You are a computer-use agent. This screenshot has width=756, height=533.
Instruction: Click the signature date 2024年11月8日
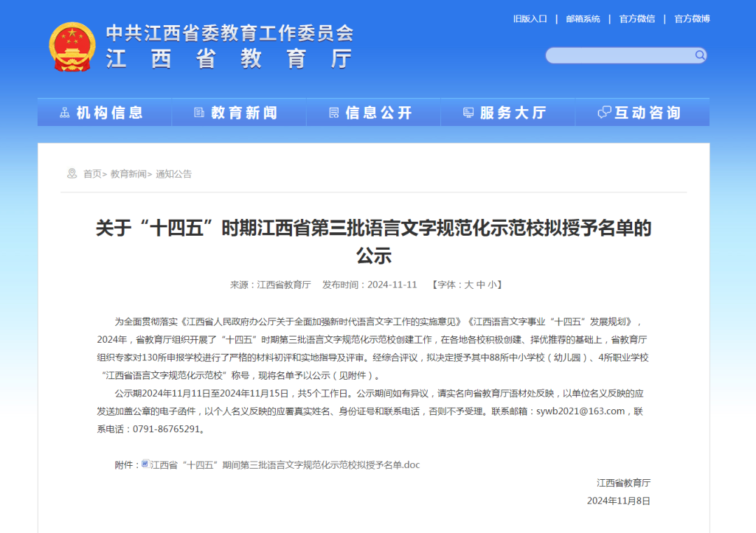click(x=619, y=501)
